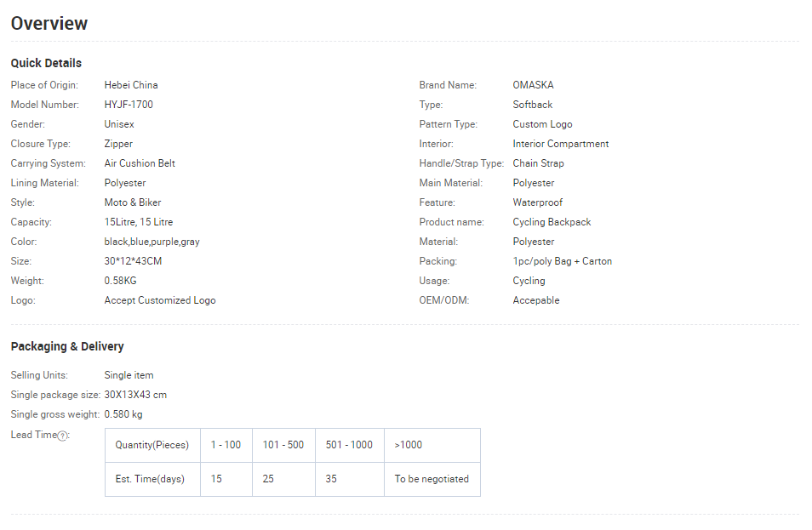Select the black,blue,purple,gray color value

[152, 242]
